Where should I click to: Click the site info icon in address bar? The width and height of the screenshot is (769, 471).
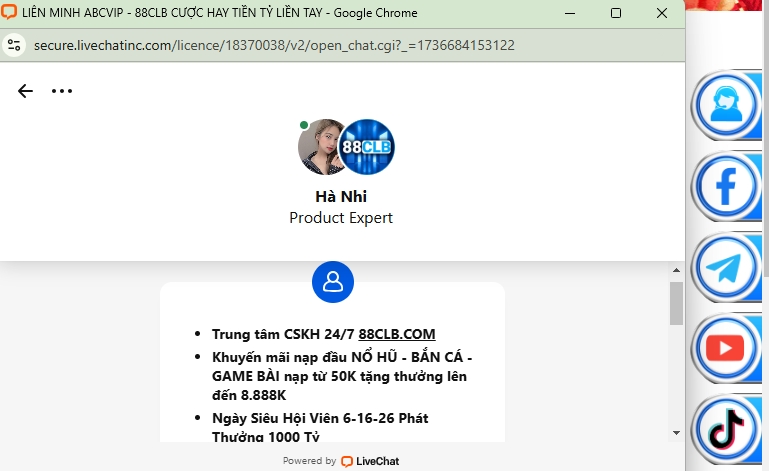pos(14,45)
